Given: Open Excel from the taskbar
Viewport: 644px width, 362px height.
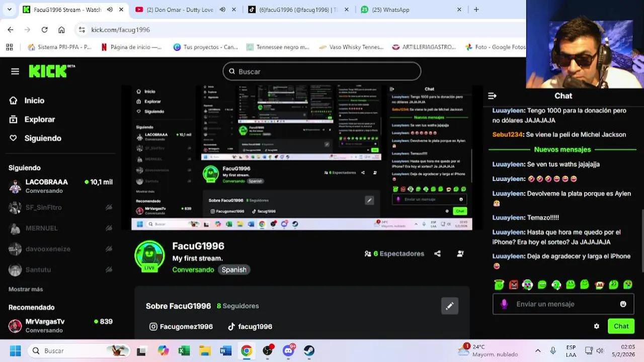Looking at the screenshot, I should tap(184, 350).
